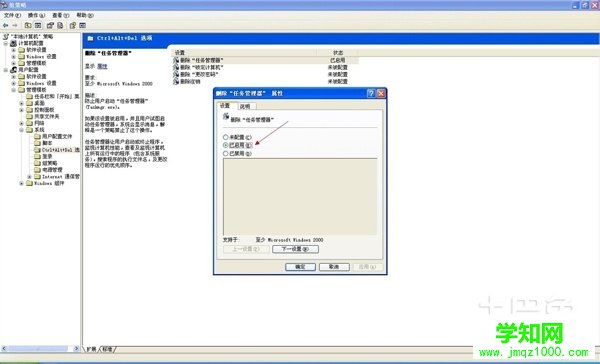Open Properties from the toolbar icon
Image resolution: width=600 pixels, height=364 pixels.
50,25
